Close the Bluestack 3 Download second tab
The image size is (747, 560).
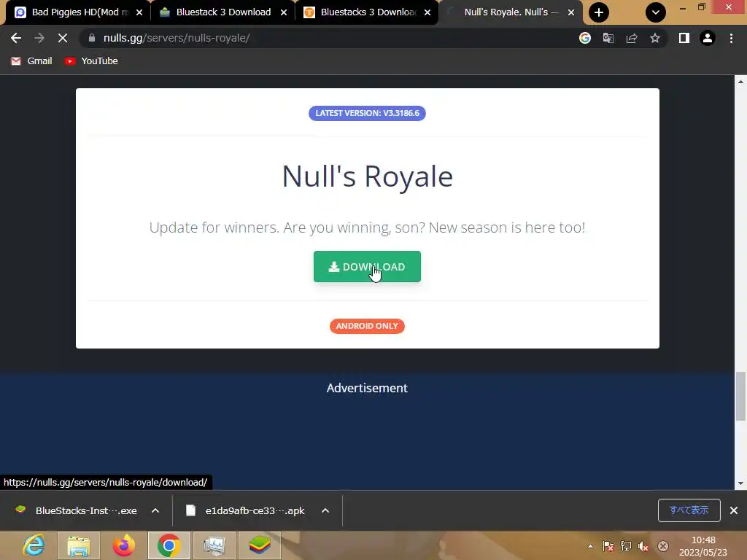[284, 12]
